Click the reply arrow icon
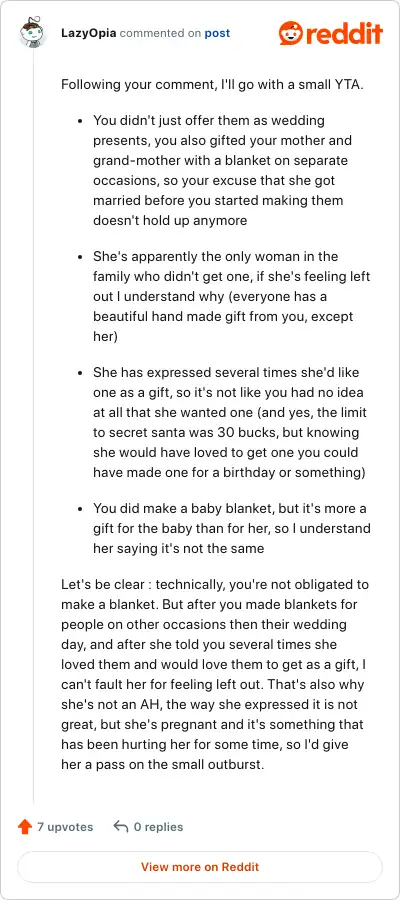 tap(121, 827)
